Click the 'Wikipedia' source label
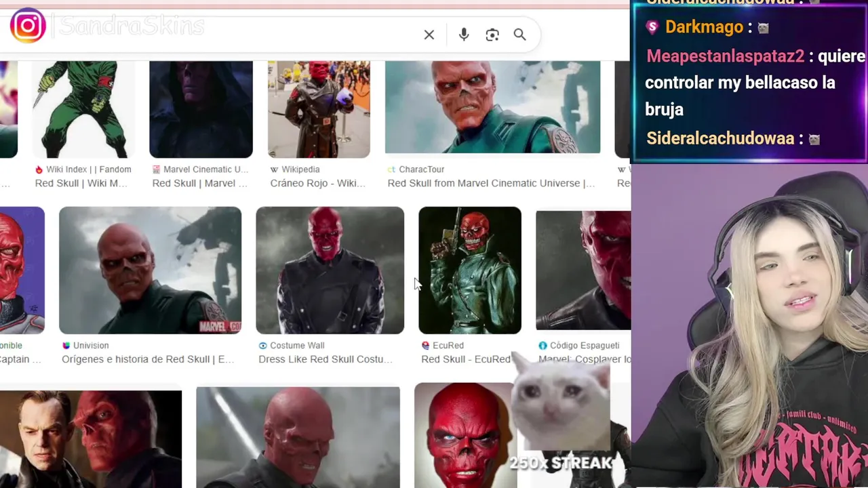The width and height of the screenshot is (868, 488). point(300,169)
